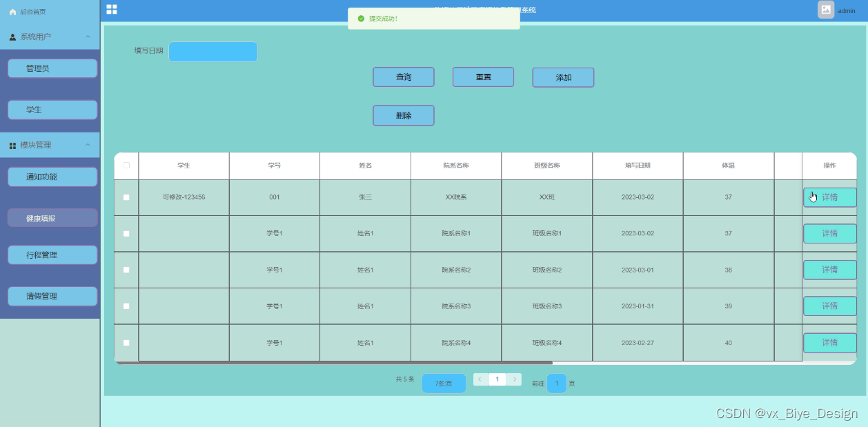Image resolution: width=868 pixels, height=427 pixels.
Task: Click the 院系名称 column header
Action: [456, 166]
